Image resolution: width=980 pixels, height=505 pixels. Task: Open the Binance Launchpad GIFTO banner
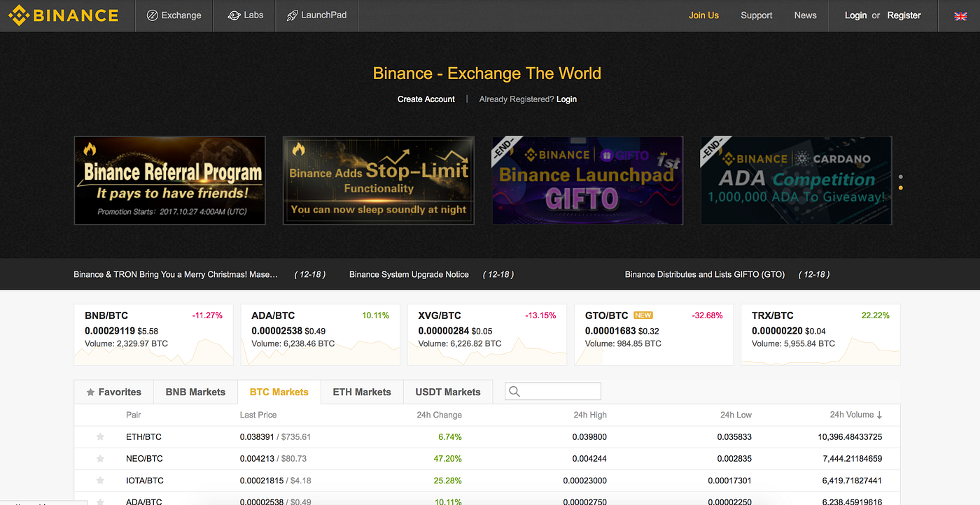[x=587, y=180]
